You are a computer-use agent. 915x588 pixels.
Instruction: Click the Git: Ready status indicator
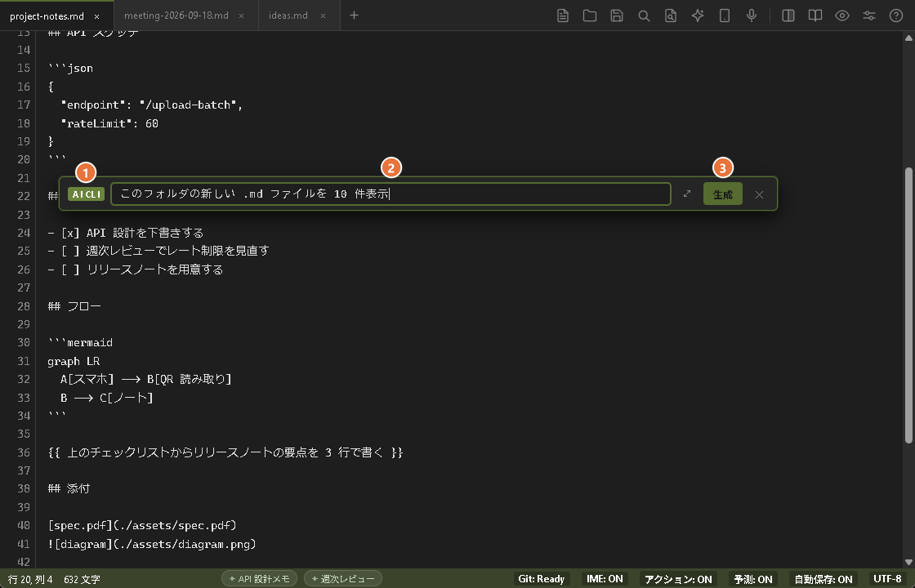pyautogui.click(x=541, y=579)
